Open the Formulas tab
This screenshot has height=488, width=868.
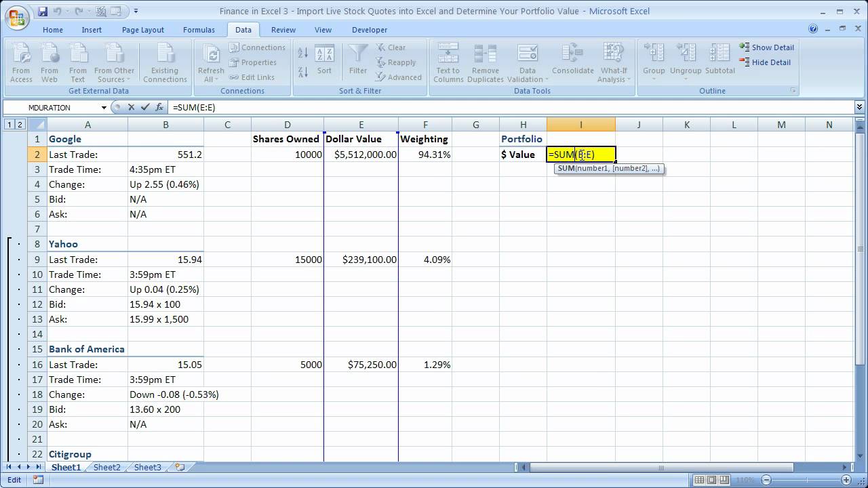click(x=199, y=30)
